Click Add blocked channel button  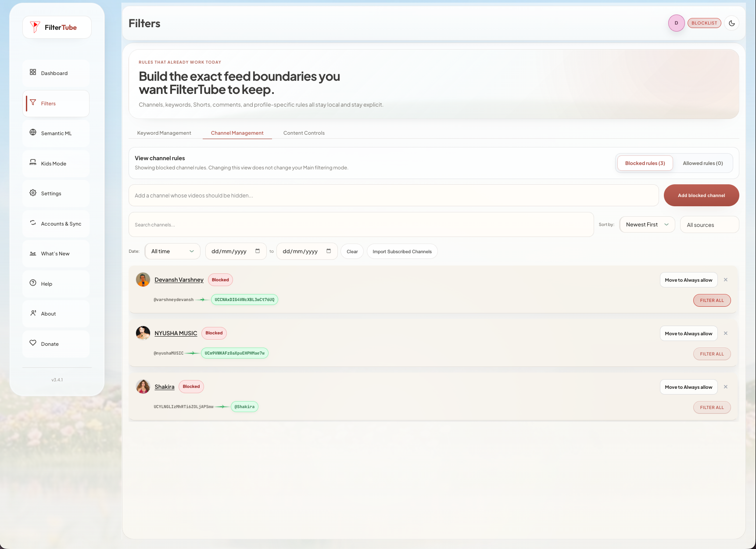[x=701, y=195]
